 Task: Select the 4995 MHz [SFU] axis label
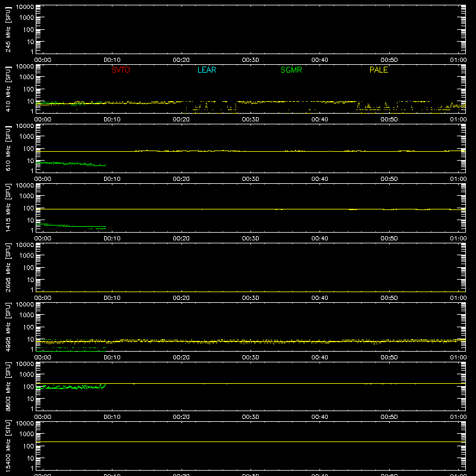tap(8, 327)
